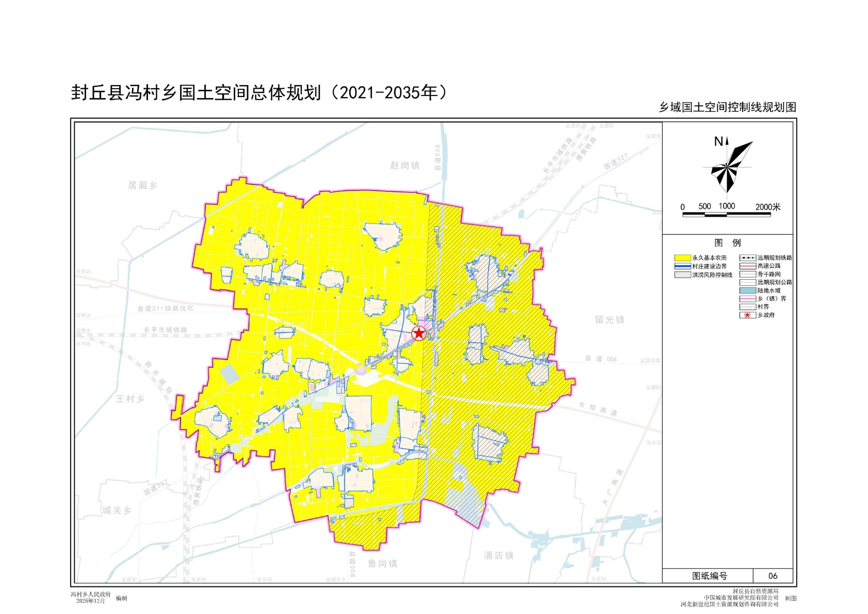
Task: Click the scale bar below the compass
Action: pos(726,214)
